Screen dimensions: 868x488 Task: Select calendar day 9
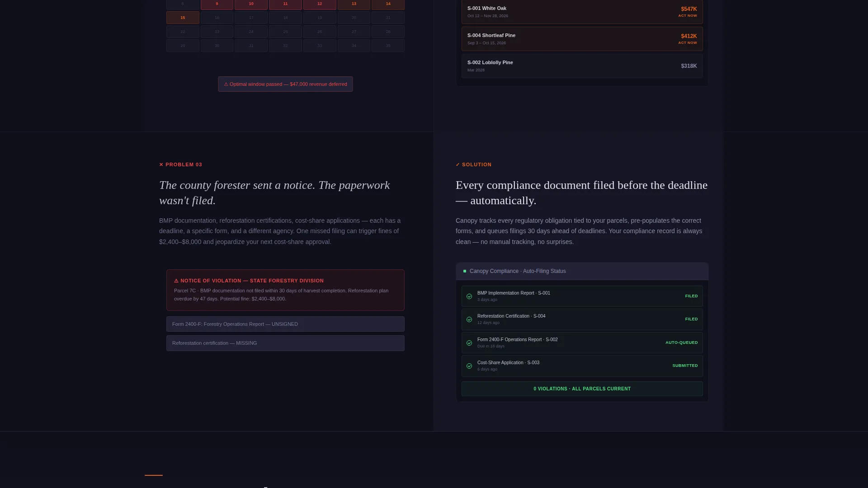point(217,5)
